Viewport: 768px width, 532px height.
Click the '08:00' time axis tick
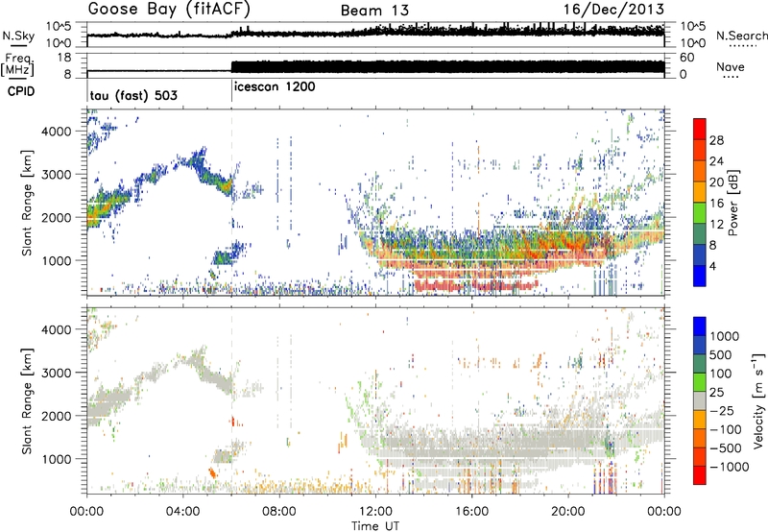pos(278,512)
